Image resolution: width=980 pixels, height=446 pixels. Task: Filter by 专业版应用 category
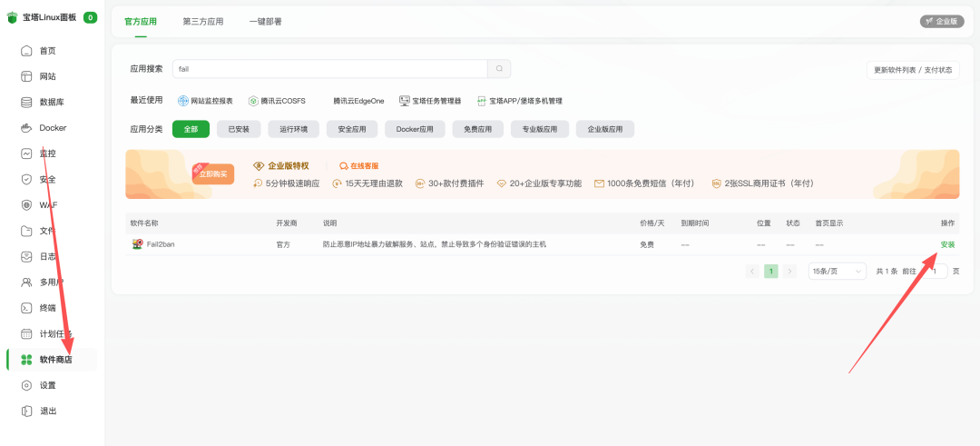click(x=540, y=130)
